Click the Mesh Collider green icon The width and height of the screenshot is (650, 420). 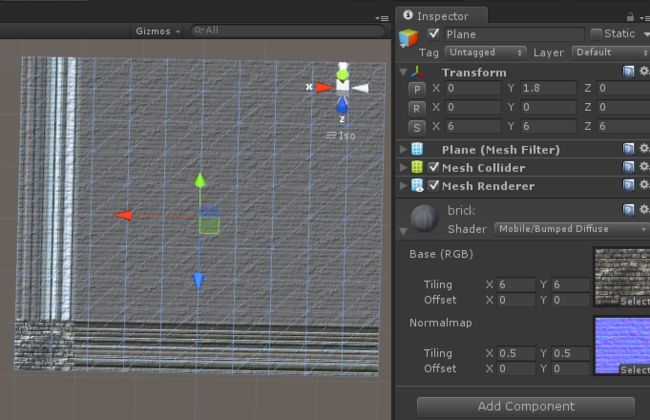[x=417, y=167]
